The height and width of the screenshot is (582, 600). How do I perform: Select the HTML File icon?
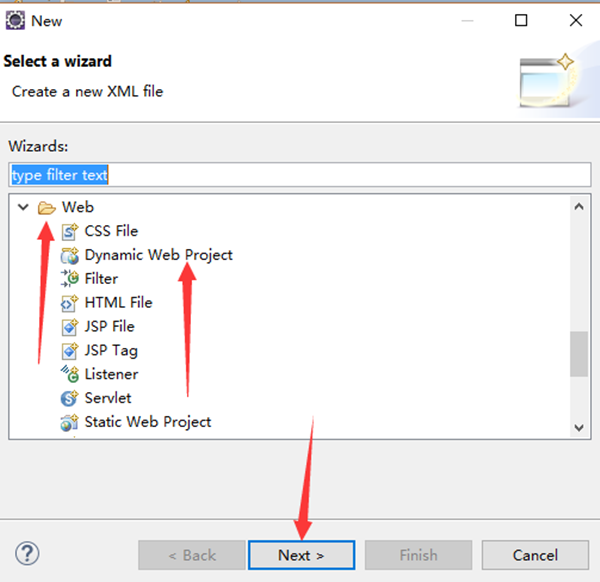70,303
